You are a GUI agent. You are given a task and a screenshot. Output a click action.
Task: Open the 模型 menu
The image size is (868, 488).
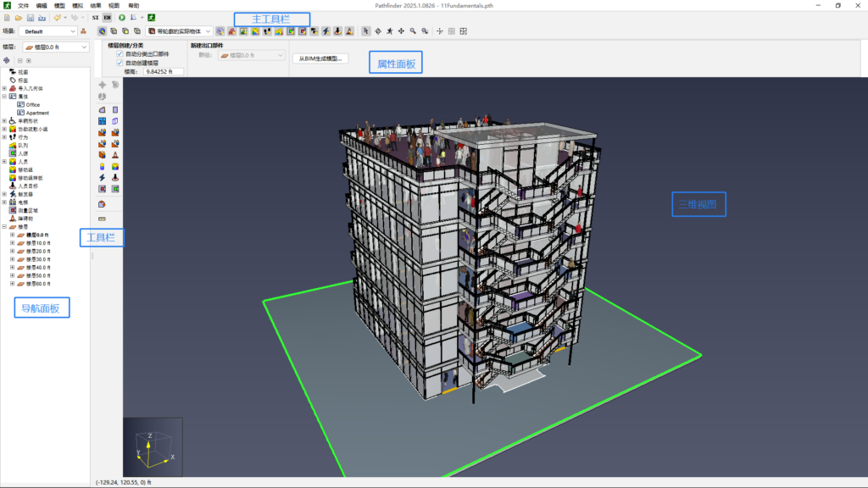pos(59,5)
